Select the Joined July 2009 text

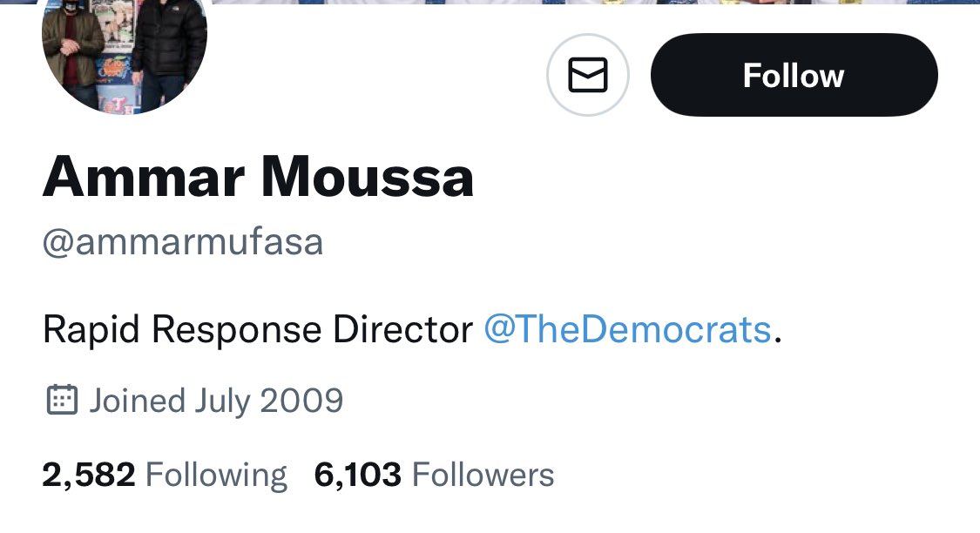pyautogui.click(x=216, y=401)
